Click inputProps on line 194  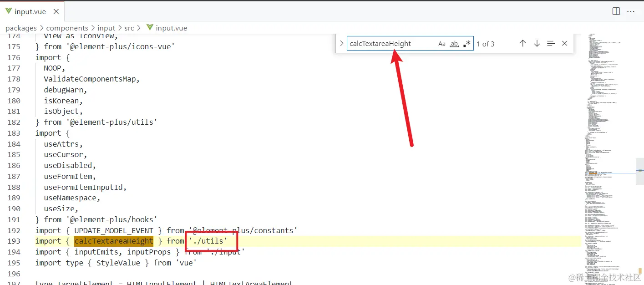pyautogui.click(x=149, y=252)
